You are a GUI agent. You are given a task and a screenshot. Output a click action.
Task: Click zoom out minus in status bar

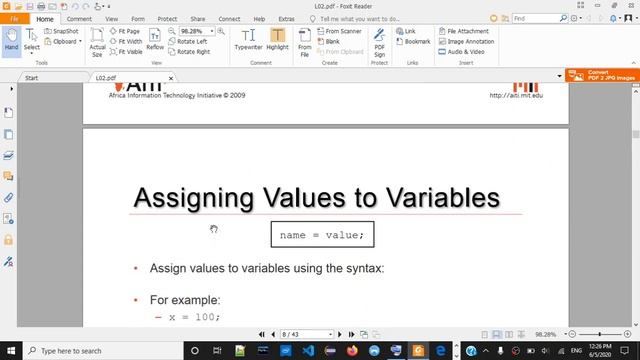coord(572,334)
